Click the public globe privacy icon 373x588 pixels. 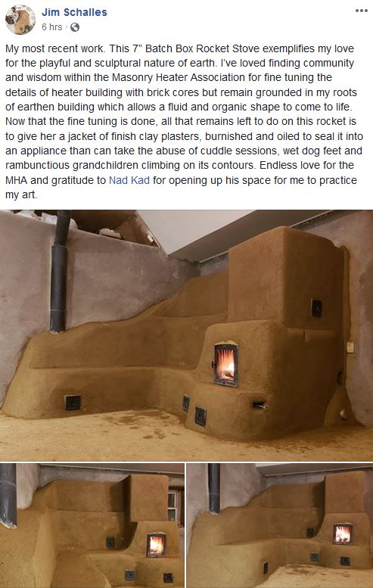pyautogui.click(x=75, y=27)
